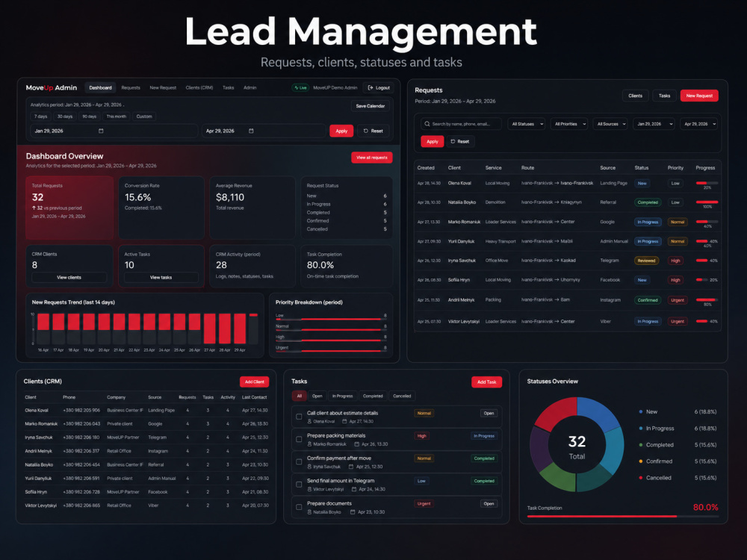Check the 'Call client about estimate details' task
This screenshot has width=747, height=560.
pyautogui.click(x=300, y=417)
